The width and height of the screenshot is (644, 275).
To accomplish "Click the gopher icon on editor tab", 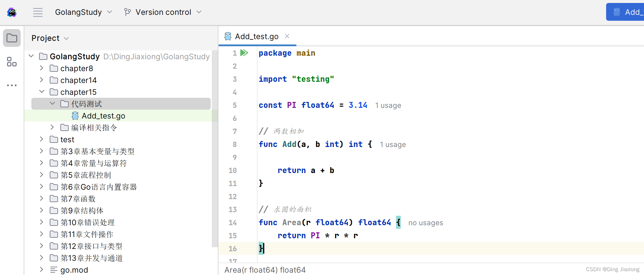I will tap(228, 36).
